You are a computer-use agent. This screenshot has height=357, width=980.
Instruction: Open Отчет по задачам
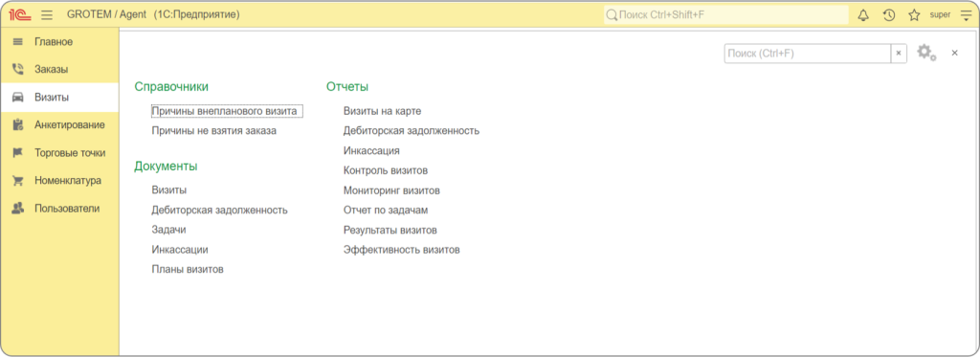point(386,210)
